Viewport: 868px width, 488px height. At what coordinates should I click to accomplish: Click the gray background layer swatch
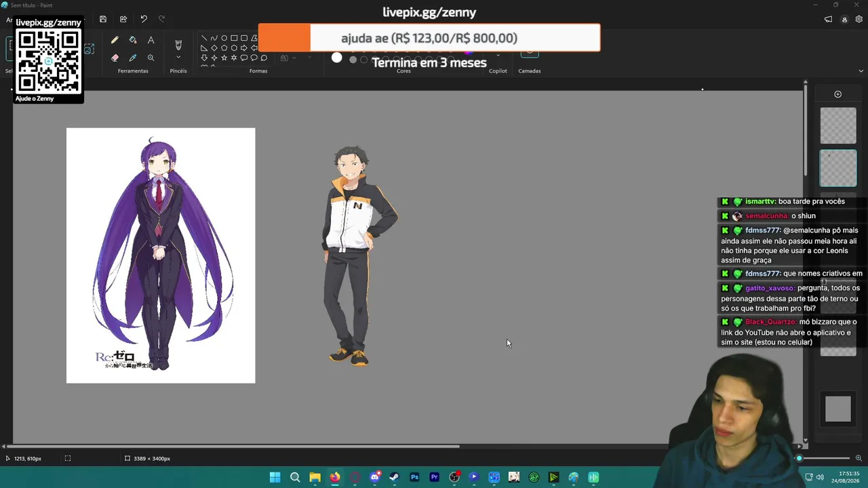838,409
